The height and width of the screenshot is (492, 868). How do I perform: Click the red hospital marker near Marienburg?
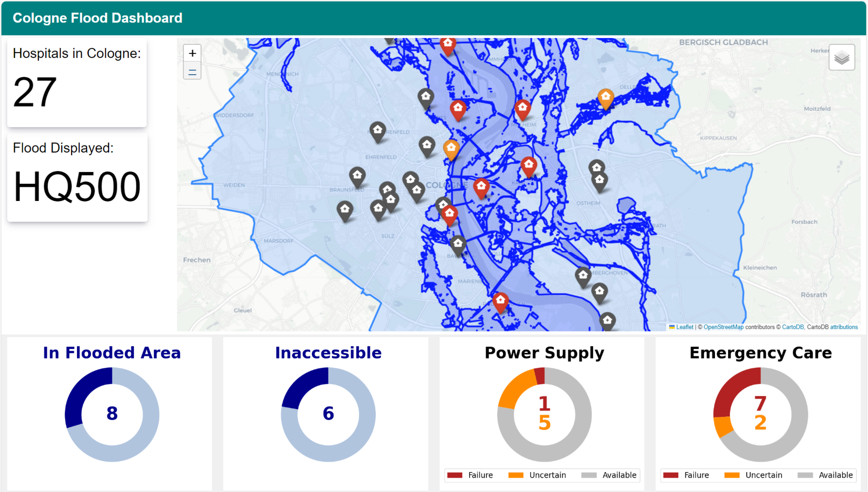(x=500, y=301)
